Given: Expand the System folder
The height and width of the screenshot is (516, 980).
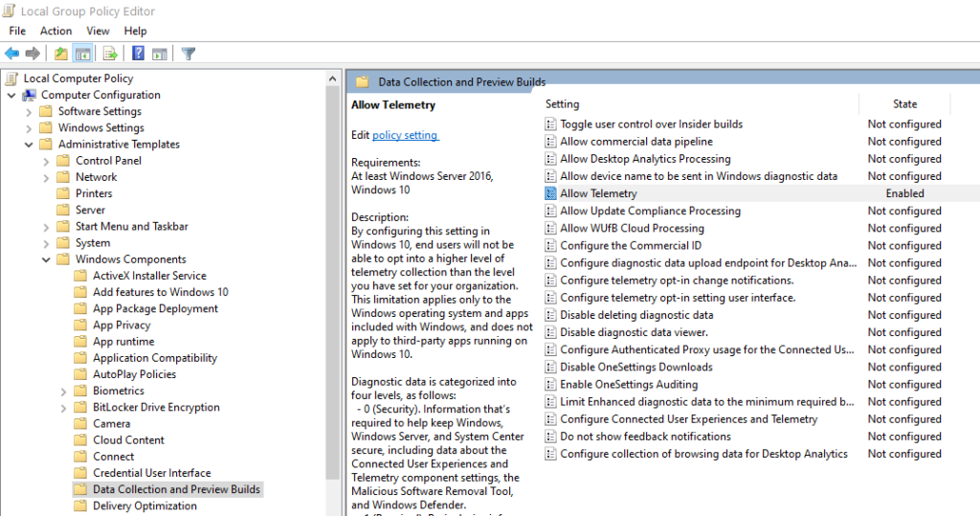Looking at the screenshot, I should pos(46,243).
